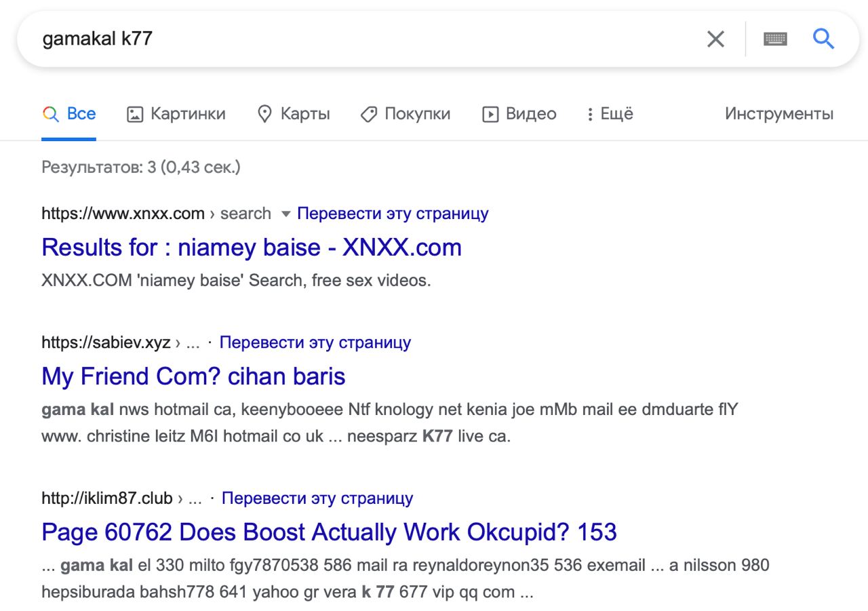The image size is (868, 611).
Task: Click the https://www.xnxx.com URL text
Action: tap(123, 214)
